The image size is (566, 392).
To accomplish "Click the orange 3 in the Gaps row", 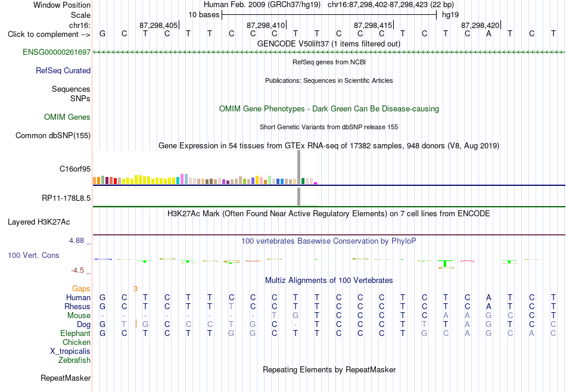I will (x=135, y=289).
